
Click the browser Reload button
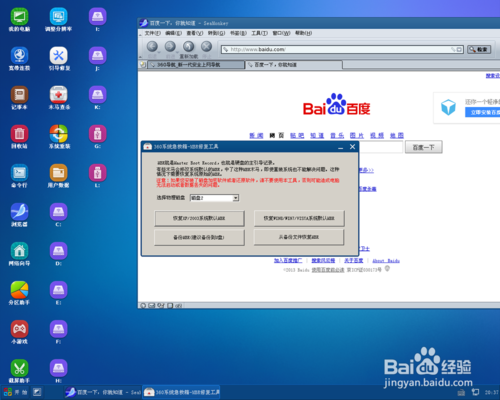pos(188,46)
